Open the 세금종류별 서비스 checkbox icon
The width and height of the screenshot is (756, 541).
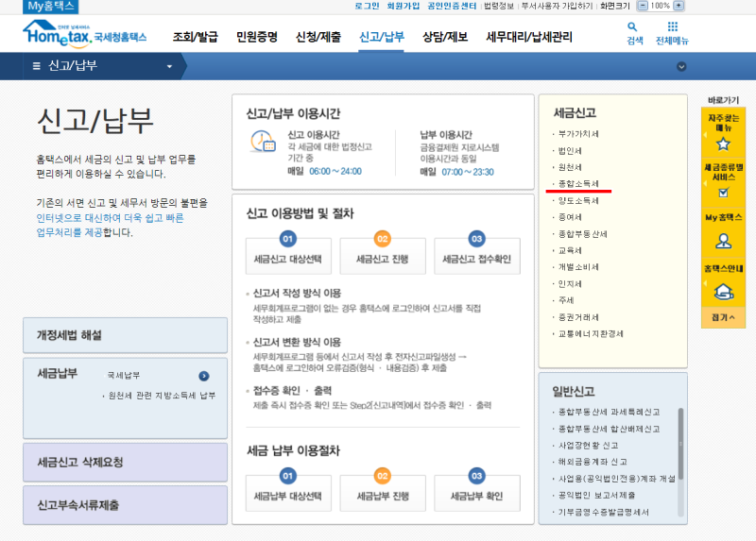tap(723, 193)
